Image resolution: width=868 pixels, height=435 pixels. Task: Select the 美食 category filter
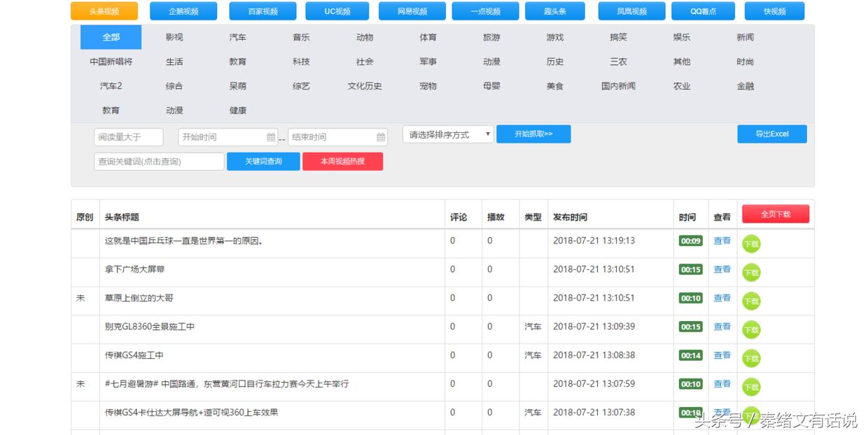click(554, 86)
